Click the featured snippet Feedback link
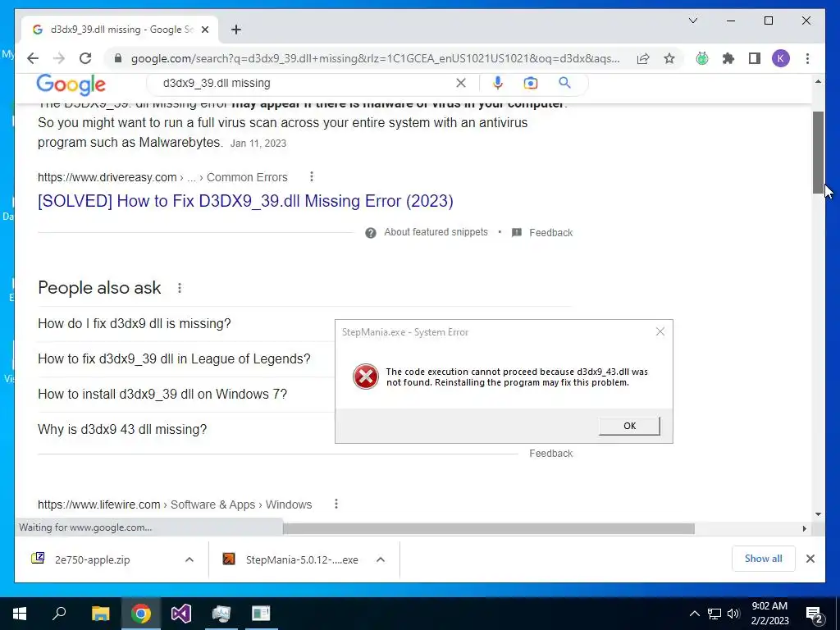The width and height of the screenshot is (840, 630). click(x=550, y=232)
